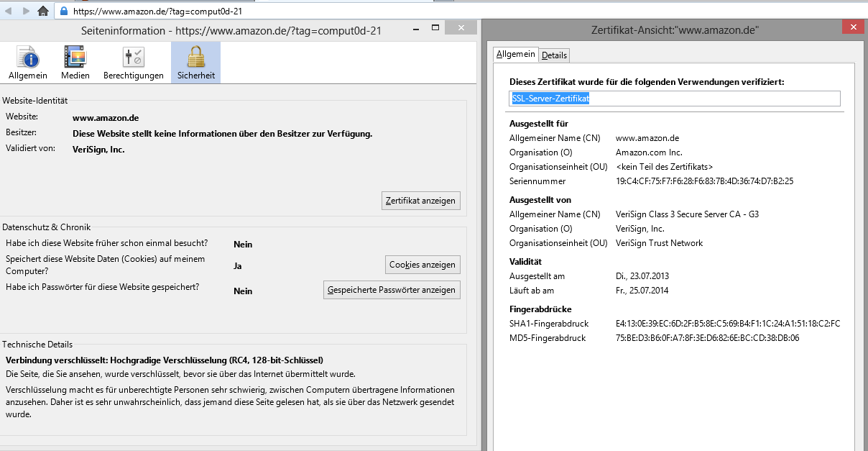Select the SSL-Server-Zertifikat field
868x451 pixels.
pyautogui.click(x=675, y=99)
